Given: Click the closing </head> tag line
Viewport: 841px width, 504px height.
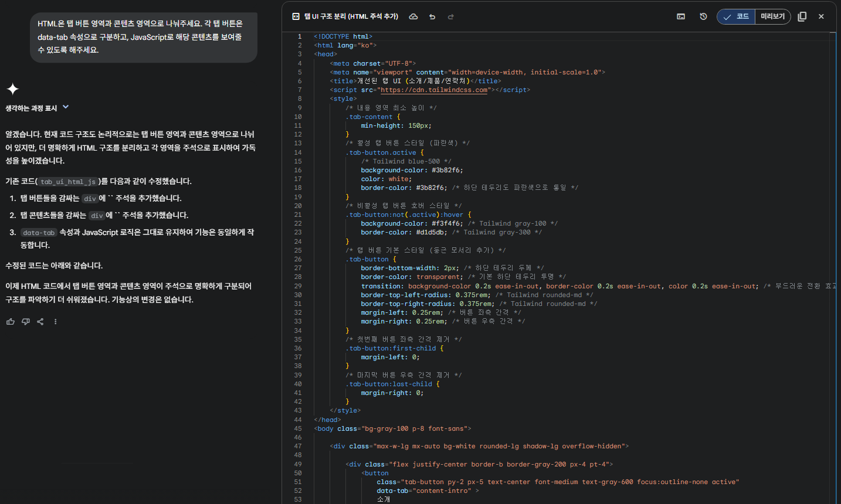Looking at the screenshot, I should (x=327, y=420).
